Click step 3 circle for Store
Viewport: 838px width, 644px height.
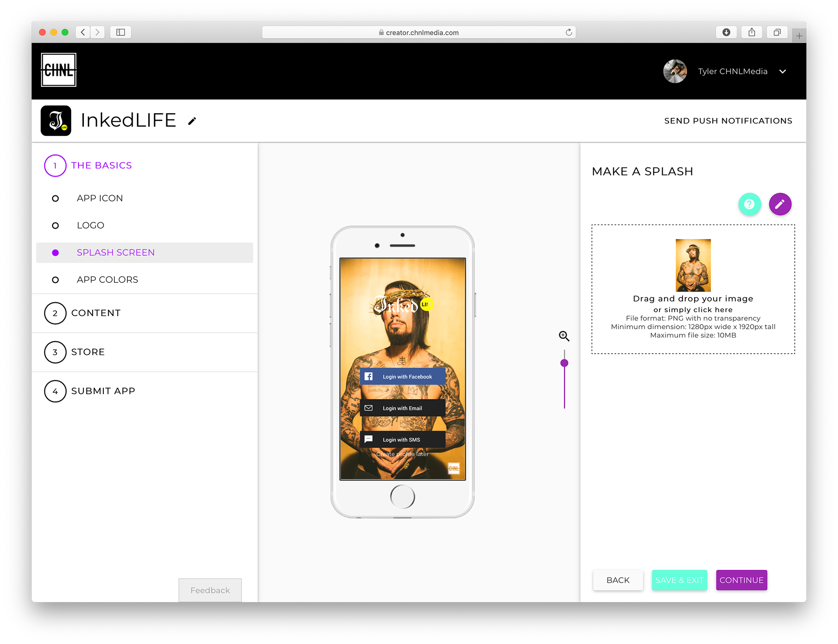[55, 352]
